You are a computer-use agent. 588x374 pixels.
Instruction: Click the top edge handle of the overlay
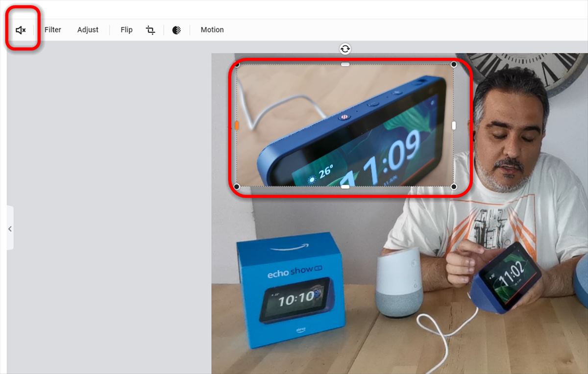345,64
